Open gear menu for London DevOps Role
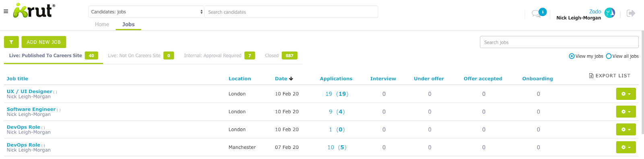Image resolution: width=644 pixels, height=159 pixels. point(626,129)
